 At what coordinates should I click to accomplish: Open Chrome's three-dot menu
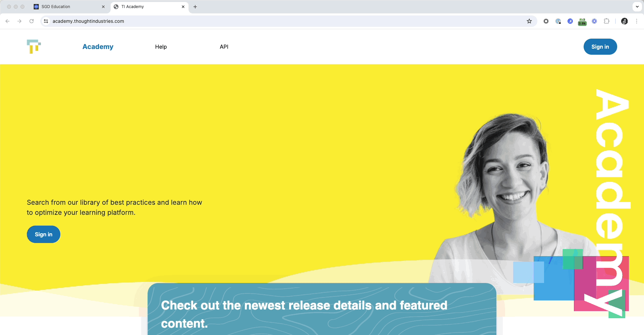click(637, 21)
